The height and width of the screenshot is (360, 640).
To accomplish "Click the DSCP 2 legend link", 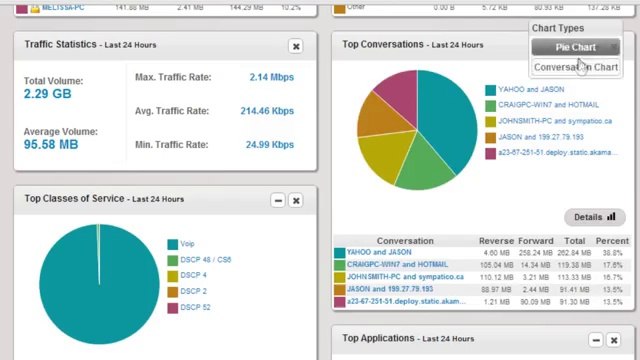I will tap(193, 291).
